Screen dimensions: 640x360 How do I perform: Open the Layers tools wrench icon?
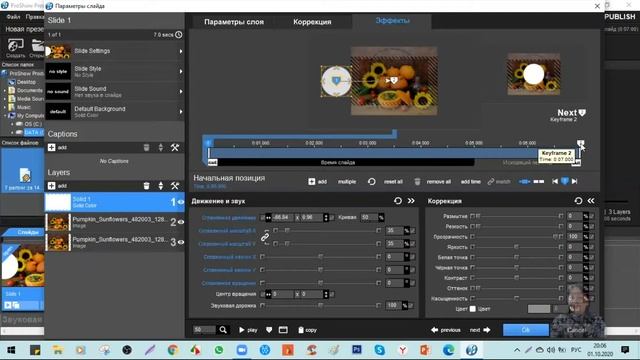click(175, 186)
